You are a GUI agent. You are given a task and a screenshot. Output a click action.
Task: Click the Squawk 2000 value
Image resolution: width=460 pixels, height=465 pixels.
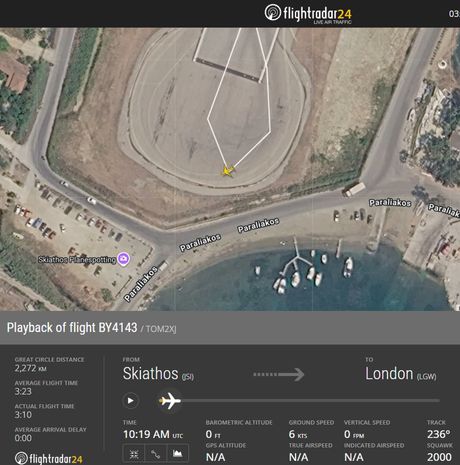(x=439, y=457)
